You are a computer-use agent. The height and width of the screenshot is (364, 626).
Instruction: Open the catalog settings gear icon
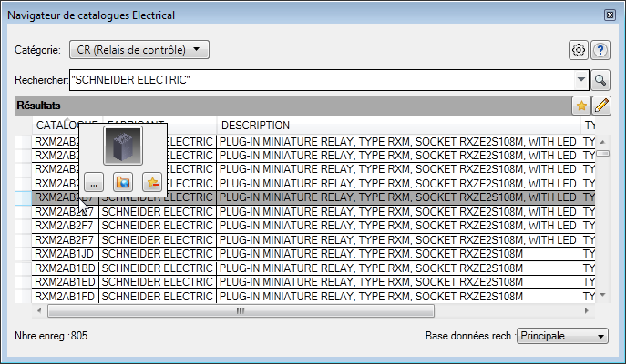578,50
